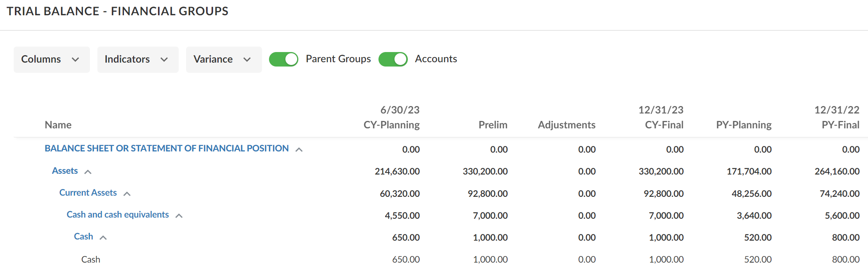Screen dimensions: 868x270
Task: Collapse the Current Assets chevron
Action: coord(127,194)
